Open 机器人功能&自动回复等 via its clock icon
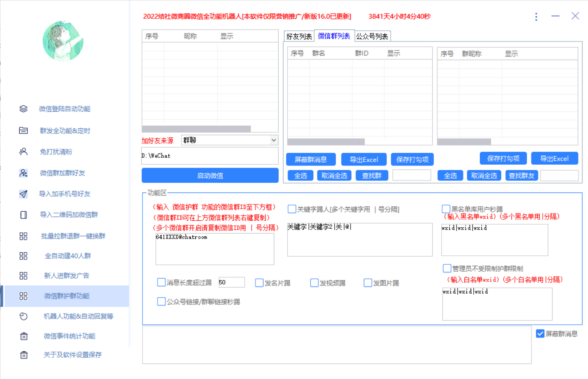Screen dimensions: 588x379 click(x=24, y=316)
